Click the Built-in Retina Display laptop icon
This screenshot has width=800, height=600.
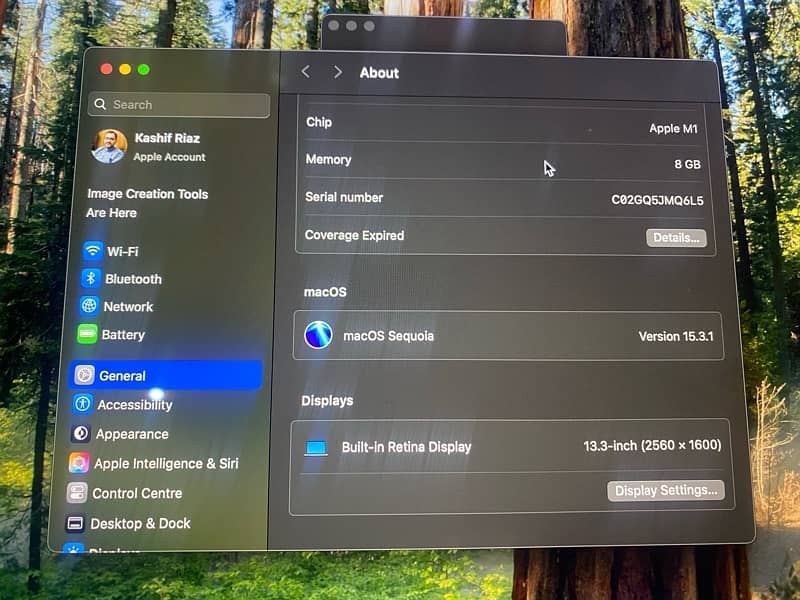pos(316,448)
